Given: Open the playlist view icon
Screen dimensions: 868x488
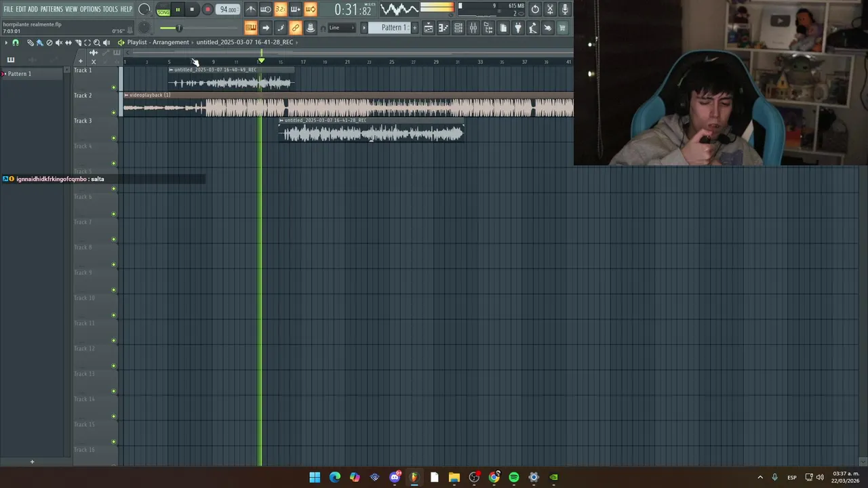Looking at the screenshot, I should tap(429, 28).
